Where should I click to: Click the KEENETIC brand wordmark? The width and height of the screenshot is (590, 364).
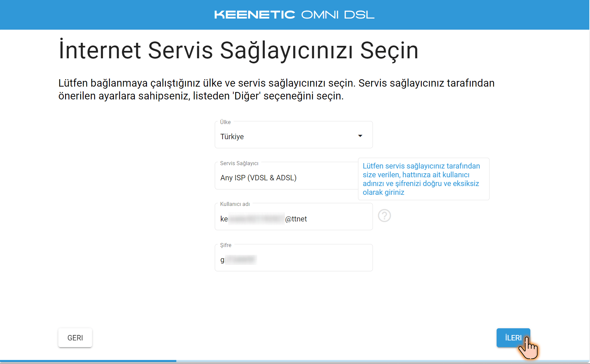(255, 15)
